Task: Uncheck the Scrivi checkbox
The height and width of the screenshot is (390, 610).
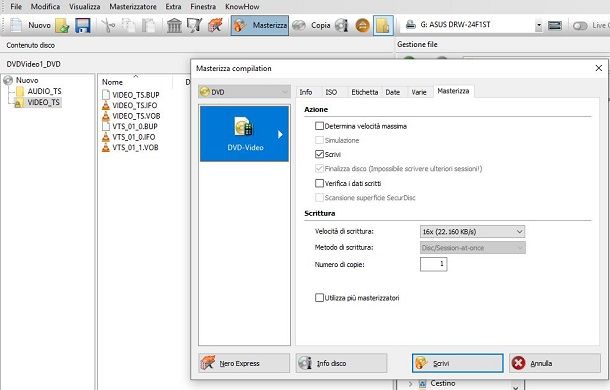Action: [319, 155]
